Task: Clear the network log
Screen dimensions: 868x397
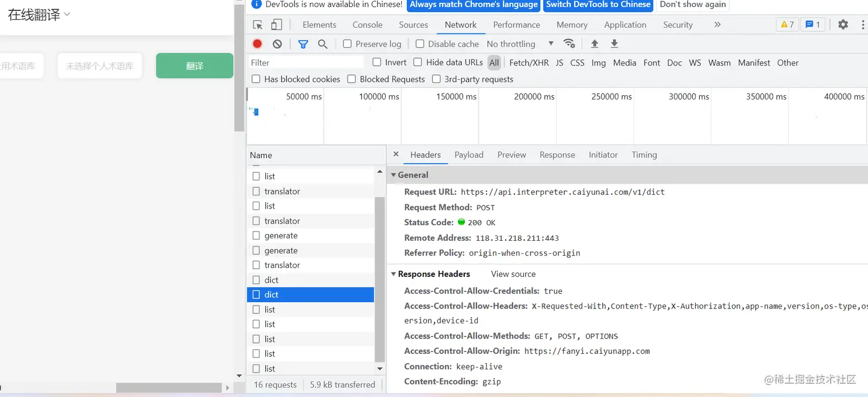Action: pyautogui.click(x=277, y=44)
